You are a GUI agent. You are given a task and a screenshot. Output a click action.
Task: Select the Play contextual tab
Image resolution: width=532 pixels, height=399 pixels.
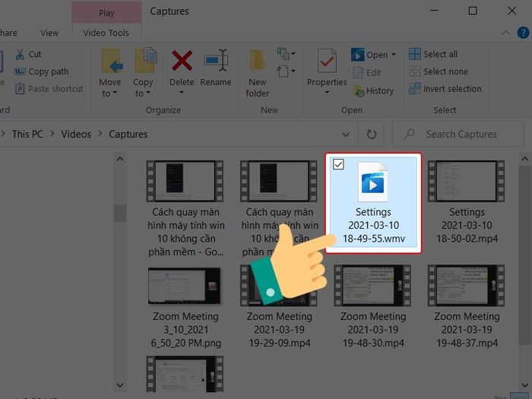[106, 13]
